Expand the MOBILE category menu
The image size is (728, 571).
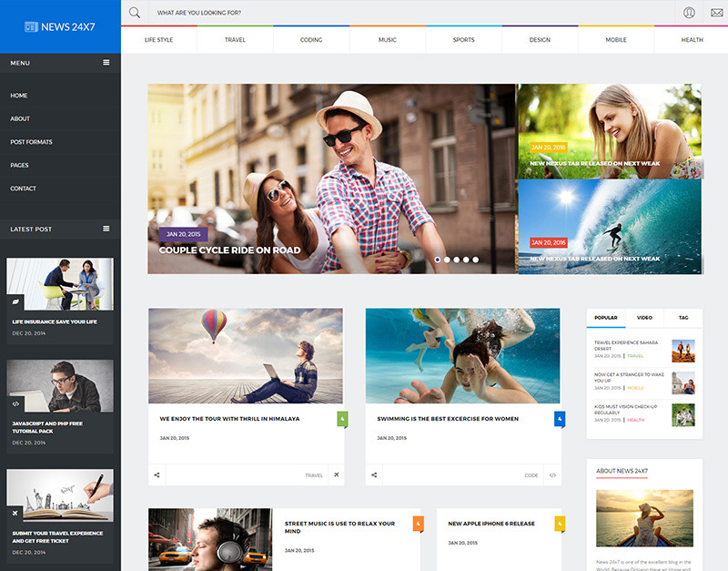[x=616, y=40]
